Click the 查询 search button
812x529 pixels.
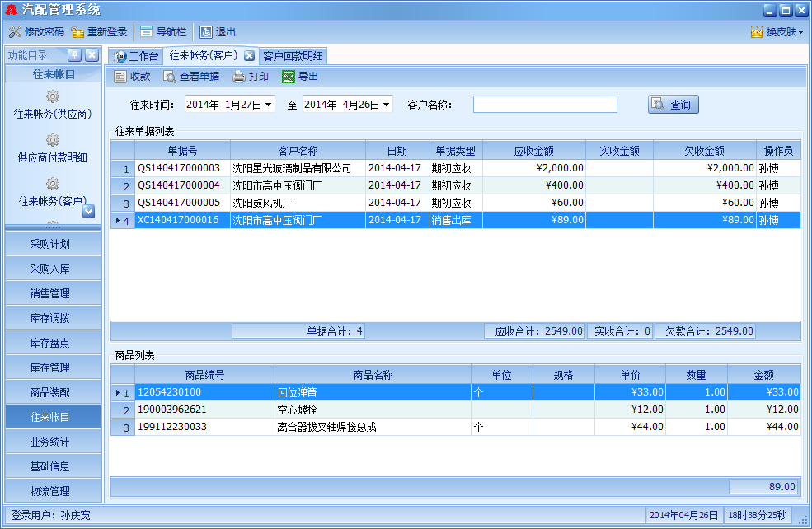click(673, 105)
